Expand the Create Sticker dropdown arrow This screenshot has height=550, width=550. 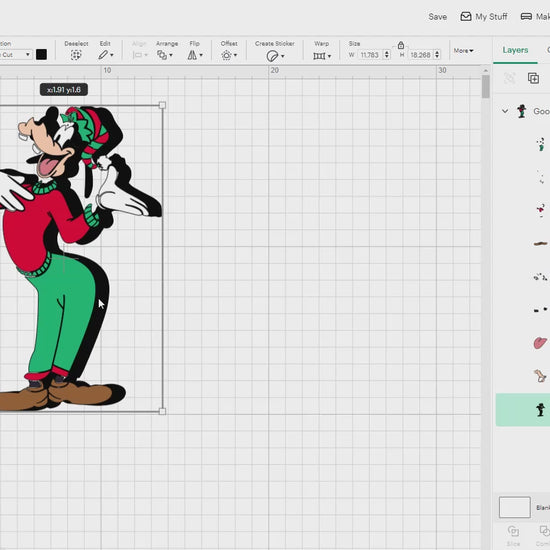coord(282,56)
